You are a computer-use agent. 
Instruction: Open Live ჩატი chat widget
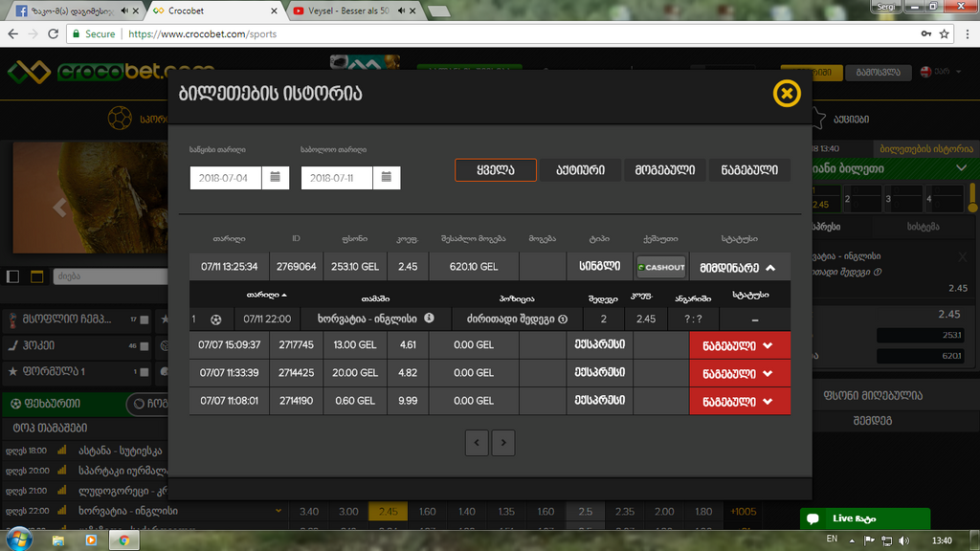[865, 518]
